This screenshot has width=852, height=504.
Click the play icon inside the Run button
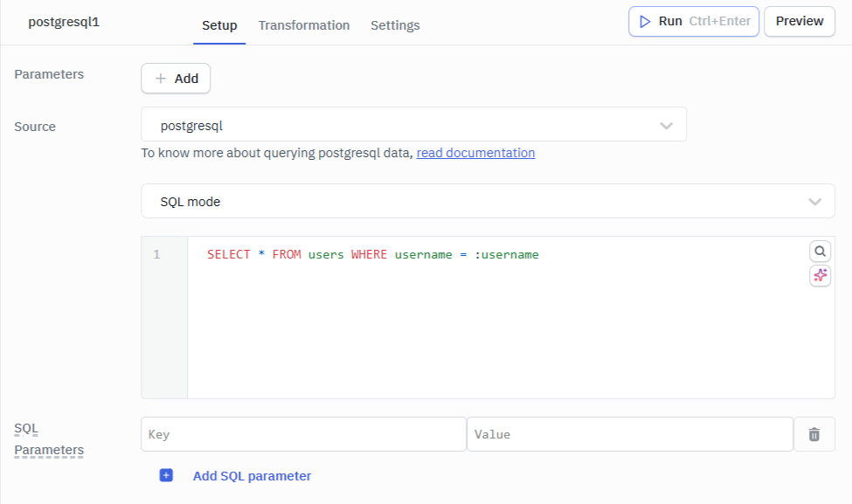click(646, 21)
